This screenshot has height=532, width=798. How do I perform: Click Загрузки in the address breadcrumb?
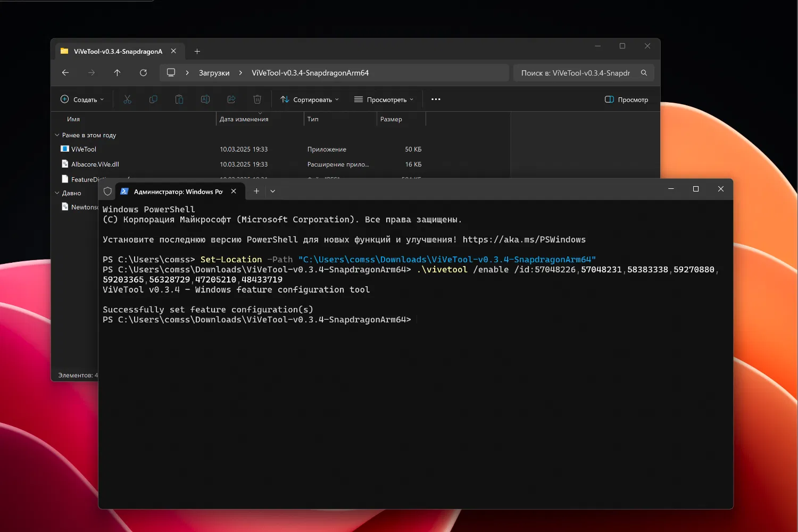214,73
